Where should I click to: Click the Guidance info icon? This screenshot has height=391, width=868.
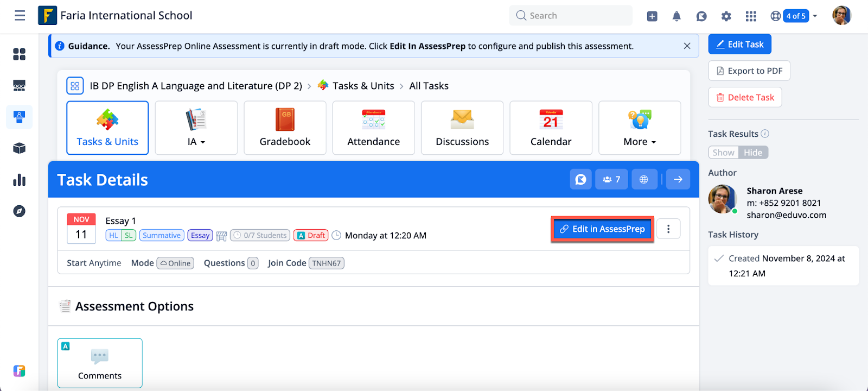coord(60,46)
